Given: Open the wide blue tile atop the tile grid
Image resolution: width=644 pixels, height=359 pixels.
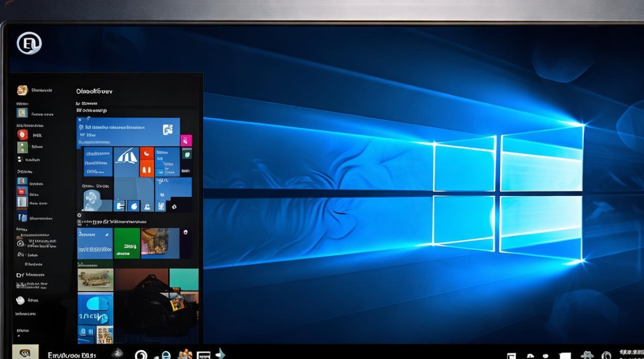Looking at the screenshot, I should pyautogui.click(x=128, y=132).
